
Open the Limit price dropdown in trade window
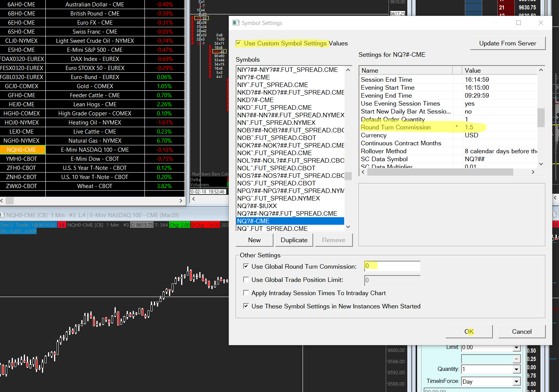pyautogui.click(x=517, y=347)
